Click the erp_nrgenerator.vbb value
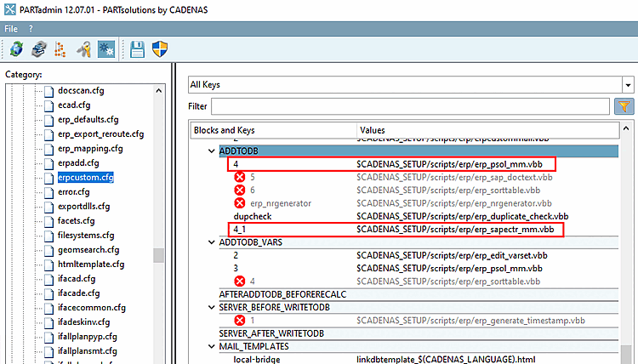 click(454, 203)
